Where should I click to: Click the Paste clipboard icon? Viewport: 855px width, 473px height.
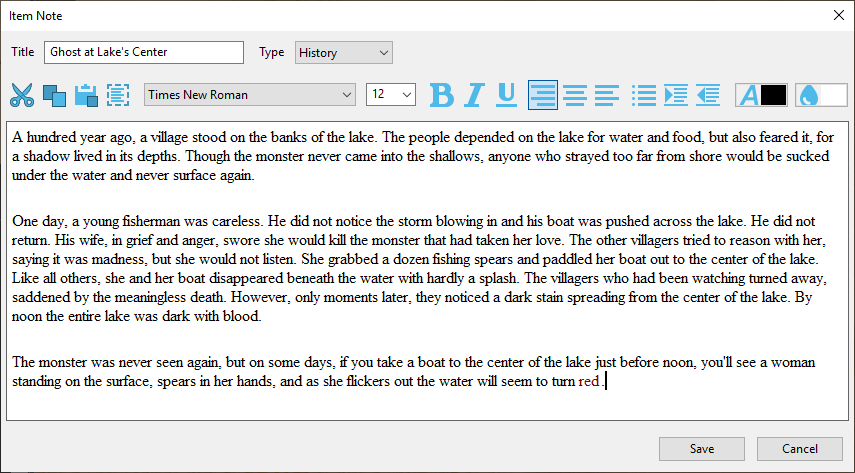coord(86,95)
